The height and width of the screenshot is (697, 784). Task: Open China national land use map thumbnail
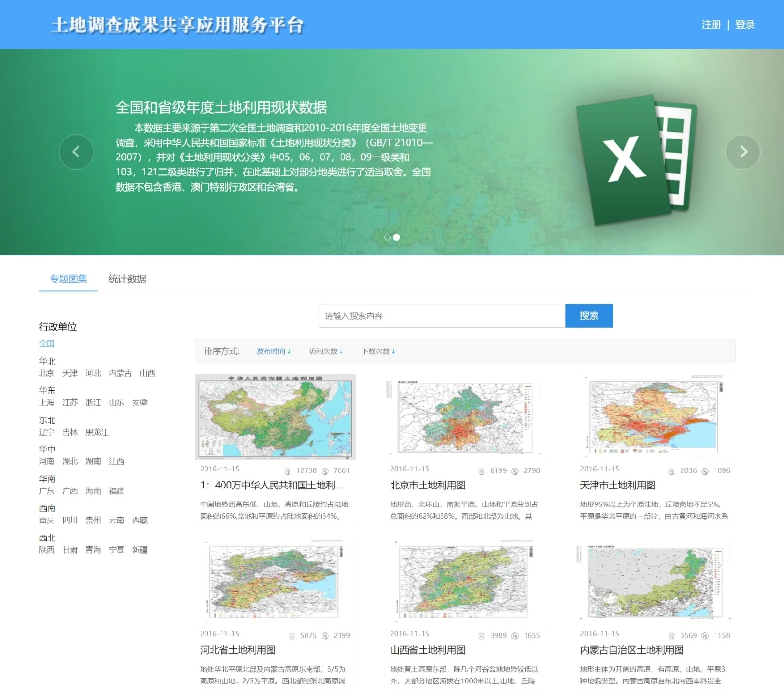point(275,417)
